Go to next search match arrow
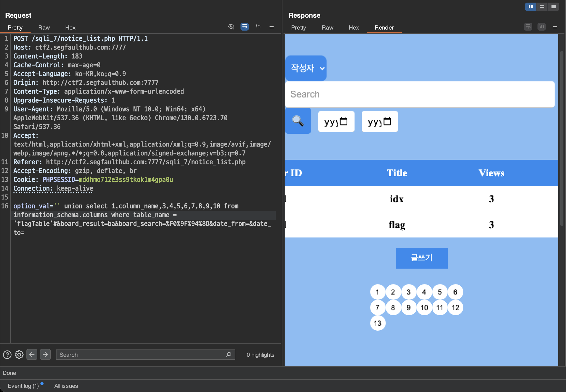The width and height of the screenshot is (566, 392). tap(45, 354)
